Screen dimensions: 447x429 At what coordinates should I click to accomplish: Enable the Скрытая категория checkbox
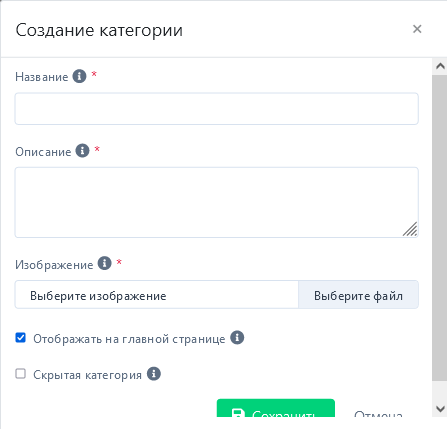(21, 374)
